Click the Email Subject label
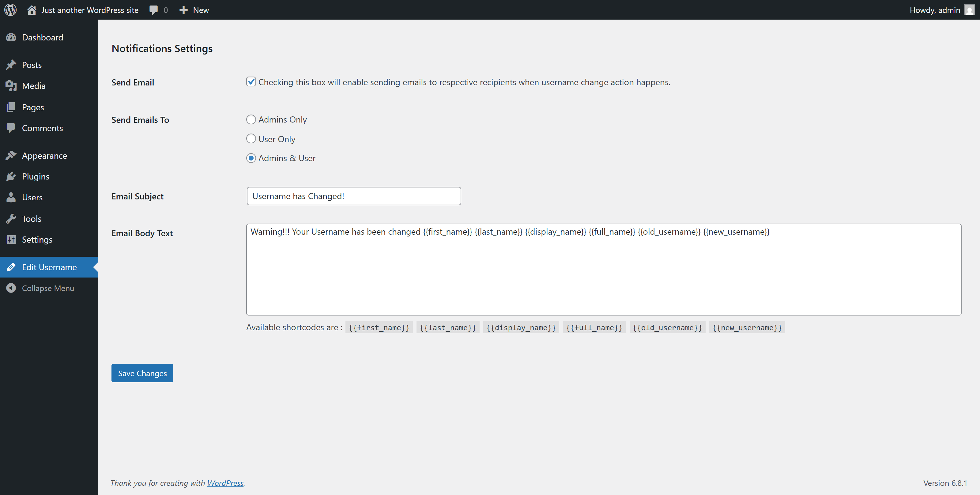 click(x=137, y=196)
